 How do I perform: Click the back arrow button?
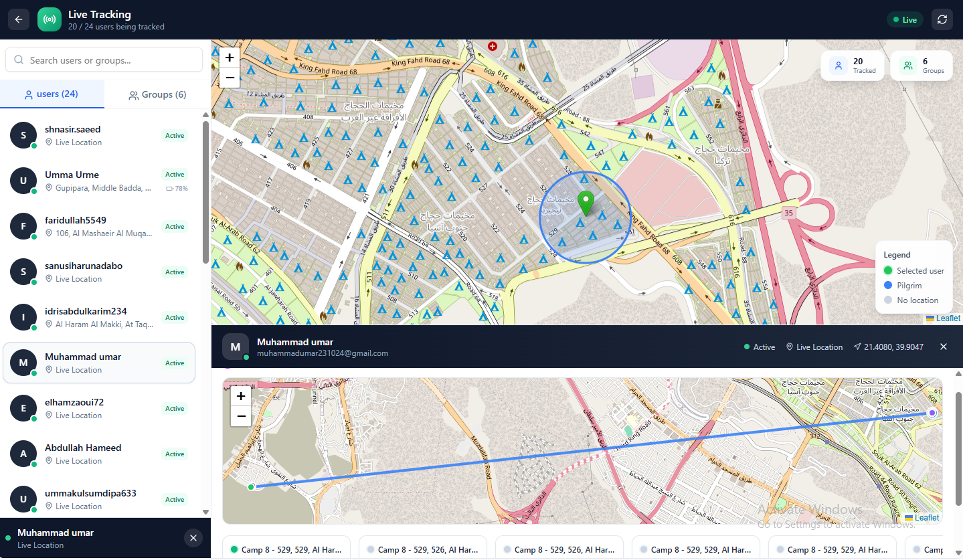pos(19,19)
